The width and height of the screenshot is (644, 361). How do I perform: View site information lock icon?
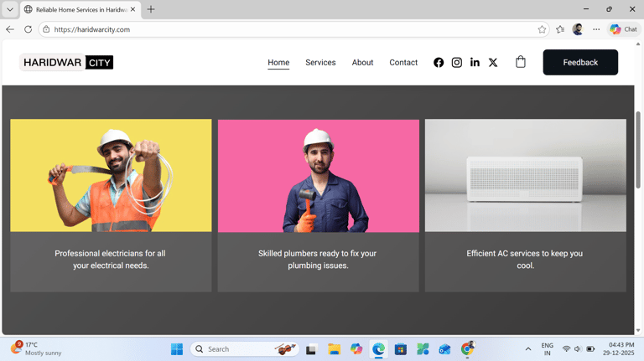[x=46, y=29]
